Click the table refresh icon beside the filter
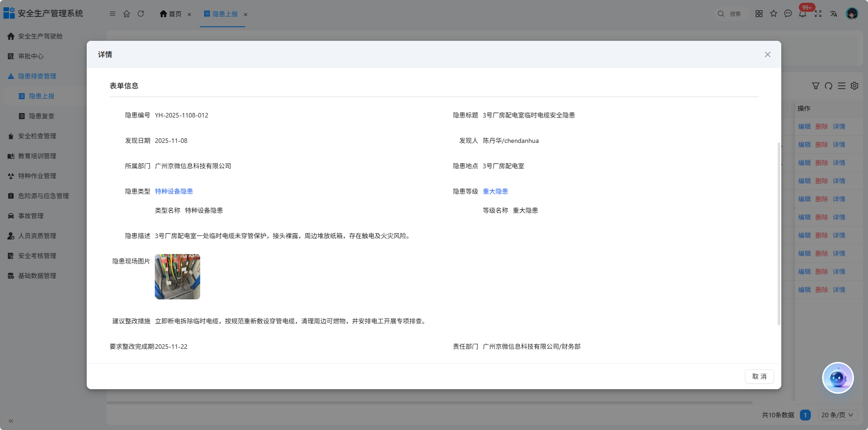Viewport: 868px width, 430px height. [x=829, y=86]
